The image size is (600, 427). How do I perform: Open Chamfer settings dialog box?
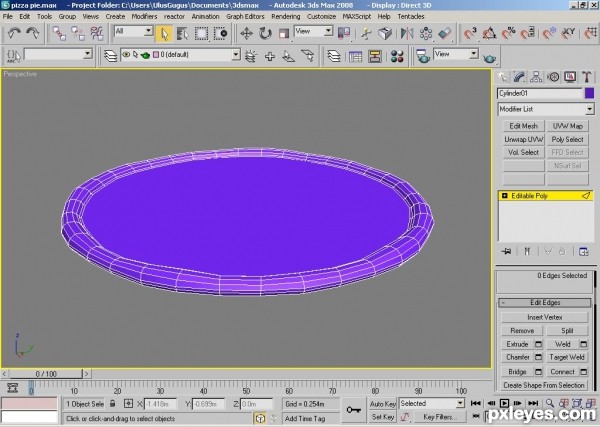pos(538,357)
